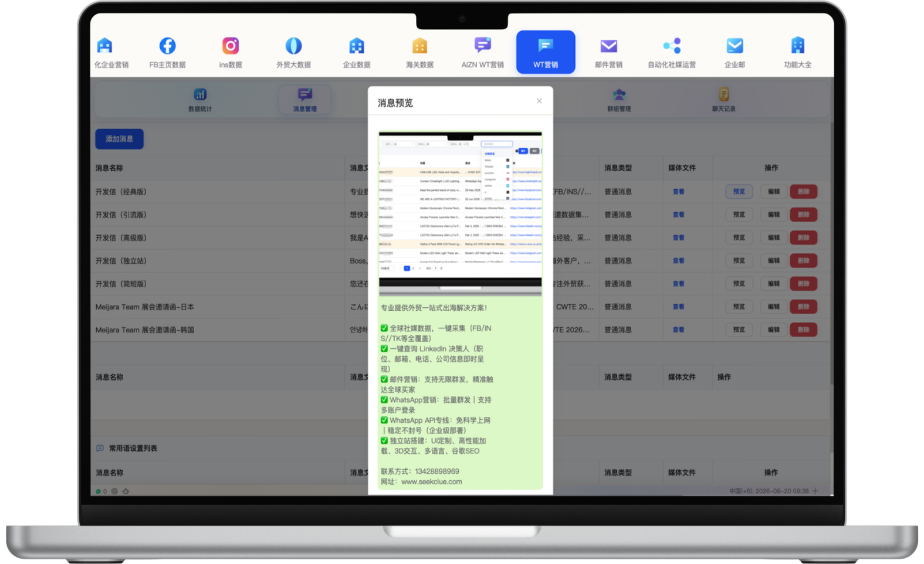This screenshot has width=924, height=564.
Task: Click the green status dot indicator
Action: 98,491
